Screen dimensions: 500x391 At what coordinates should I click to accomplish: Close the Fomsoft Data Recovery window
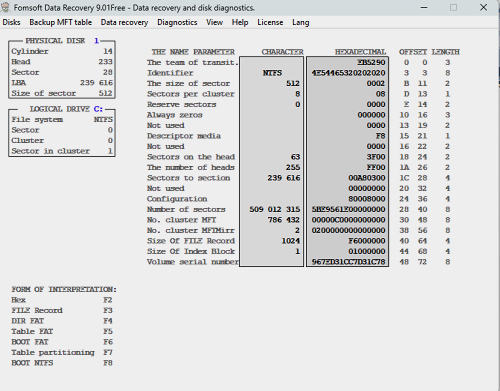pos(484,7)
